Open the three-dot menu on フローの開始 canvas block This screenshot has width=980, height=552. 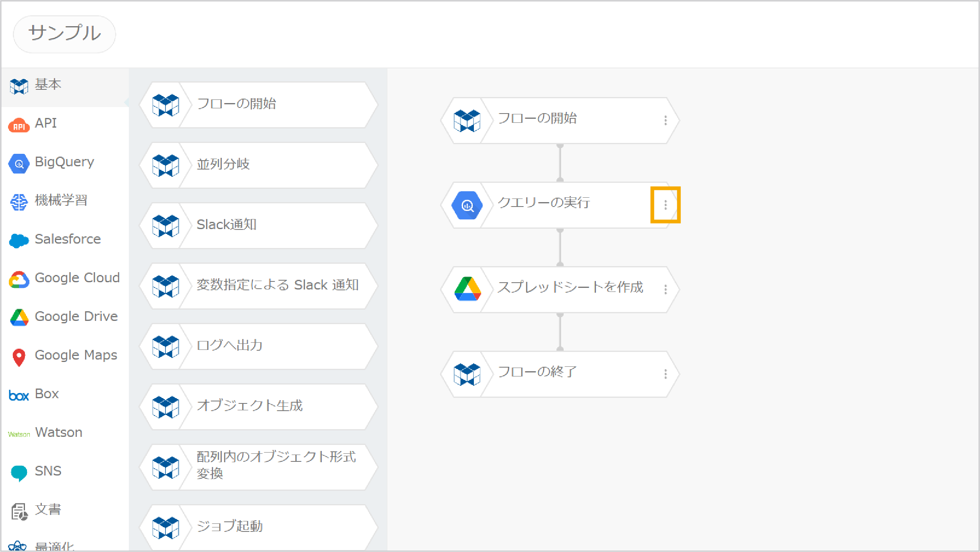point(666,120)
